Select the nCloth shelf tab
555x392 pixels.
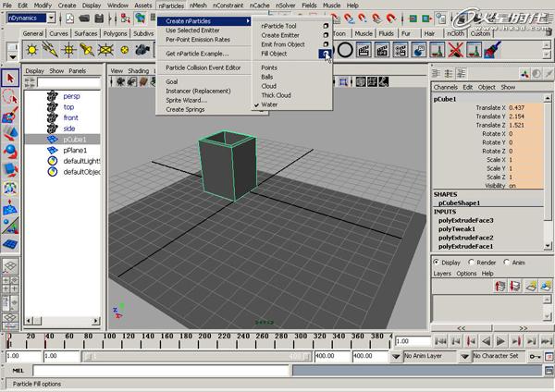pyautogui.click(x=455, y=33)
